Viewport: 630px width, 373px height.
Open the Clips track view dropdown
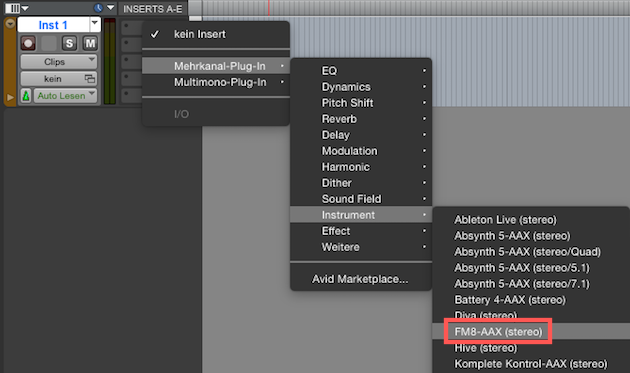click(x=59, y=62)
